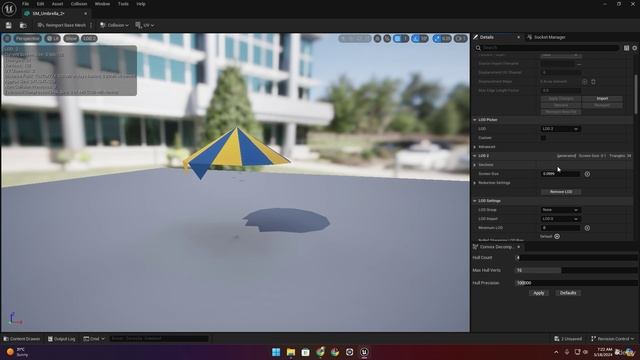Screen dimensions: 640x360
Task: Open the Content Drawer
Action: (x=22, y=339)
